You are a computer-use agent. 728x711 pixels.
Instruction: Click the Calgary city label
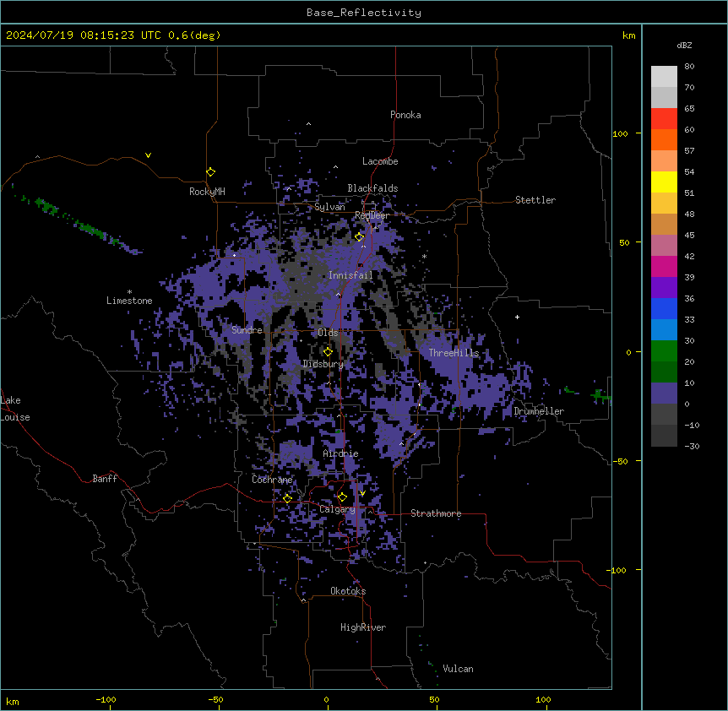coord(337,509)
